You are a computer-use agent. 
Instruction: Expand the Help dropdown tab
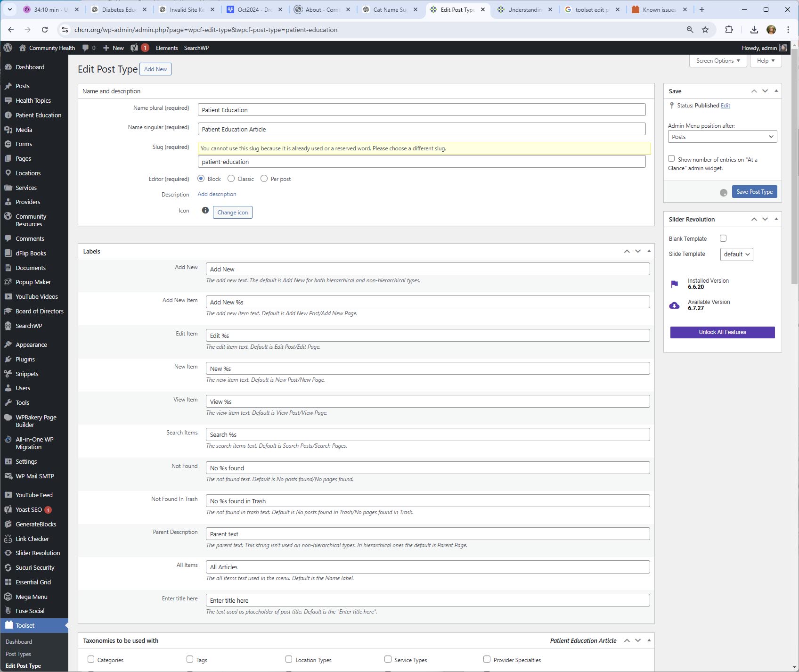[x=766, y=61]
